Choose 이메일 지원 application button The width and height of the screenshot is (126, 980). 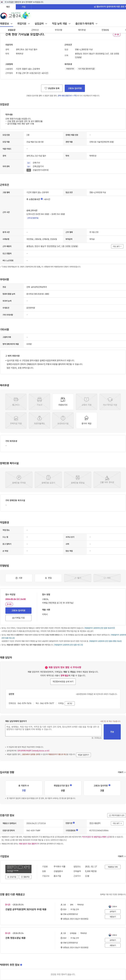coord(18,618)
